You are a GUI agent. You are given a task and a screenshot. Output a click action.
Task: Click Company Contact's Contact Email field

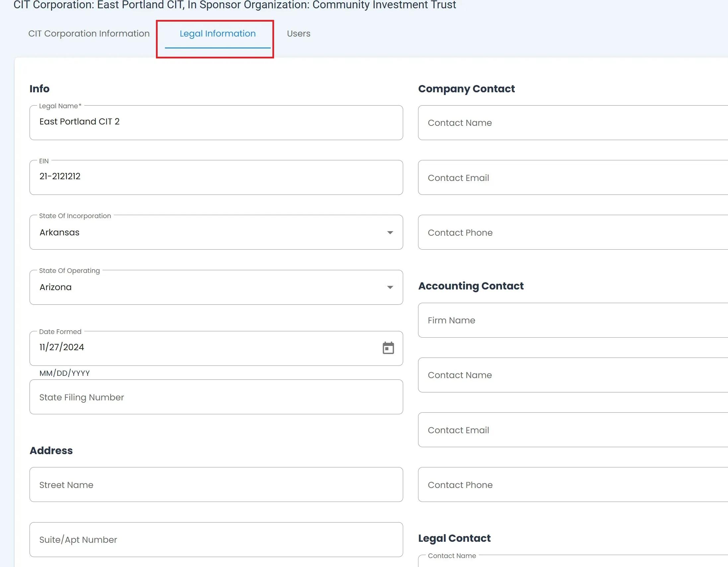coord(573,178)
